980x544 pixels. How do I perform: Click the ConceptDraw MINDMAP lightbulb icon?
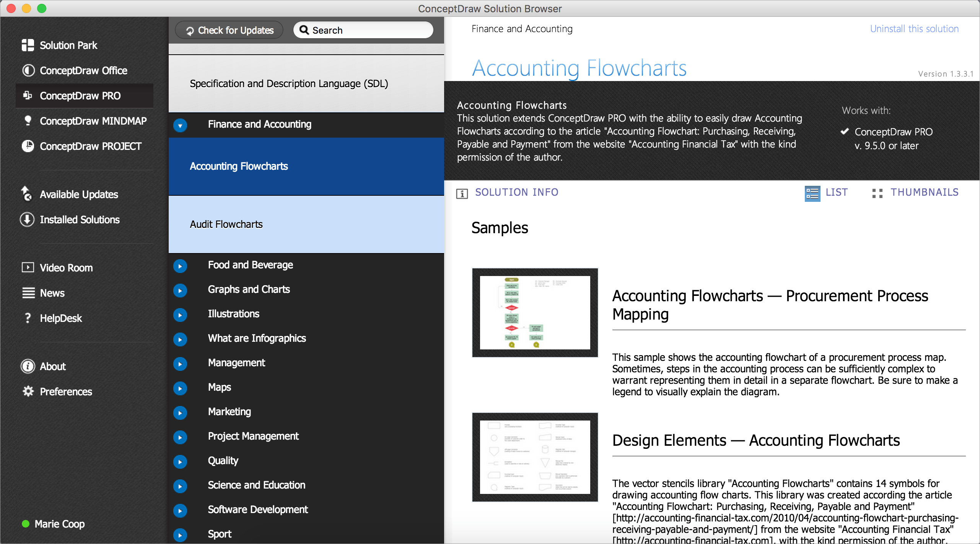pyautogui.click(x=28, y=121)
